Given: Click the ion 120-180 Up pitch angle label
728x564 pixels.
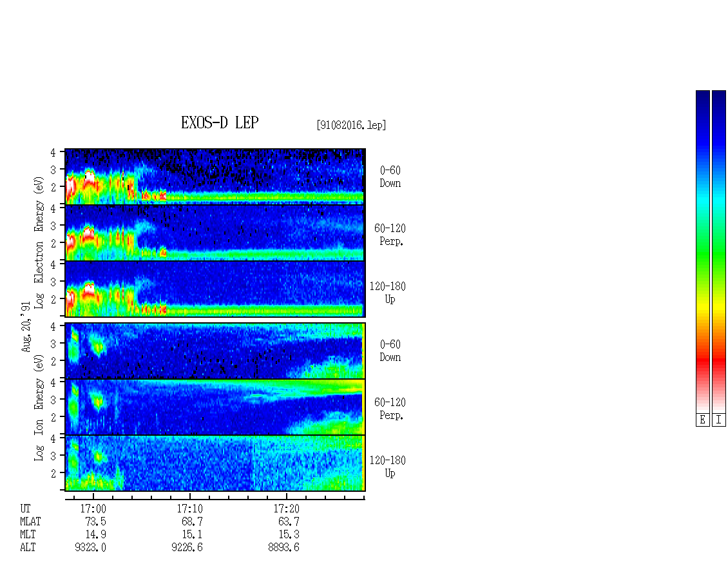Looking at the screenshot, I should pyautogui.click(x=388, y=467).
